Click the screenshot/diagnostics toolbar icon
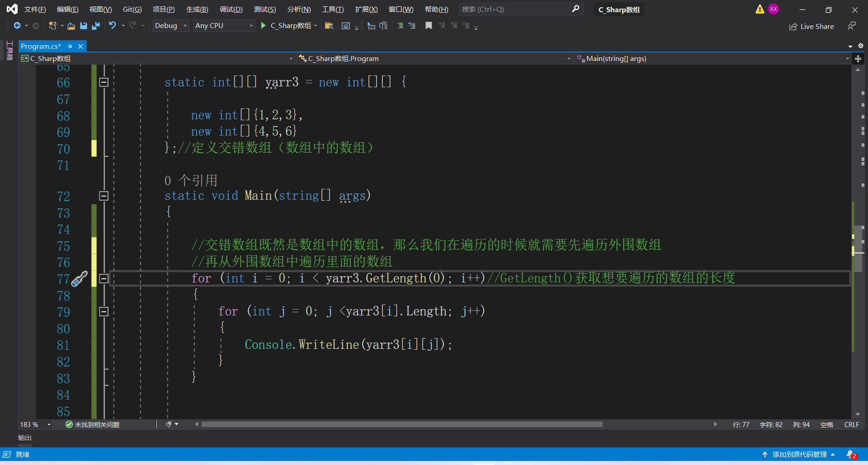Viewport: 868px width, 465px height. click(x=346, y=26)
